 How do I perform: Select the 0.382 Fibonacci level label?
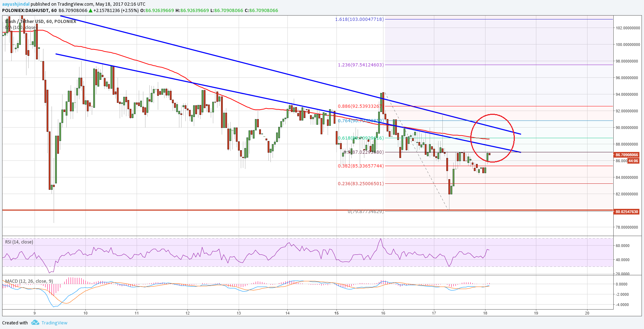(360, 166)
